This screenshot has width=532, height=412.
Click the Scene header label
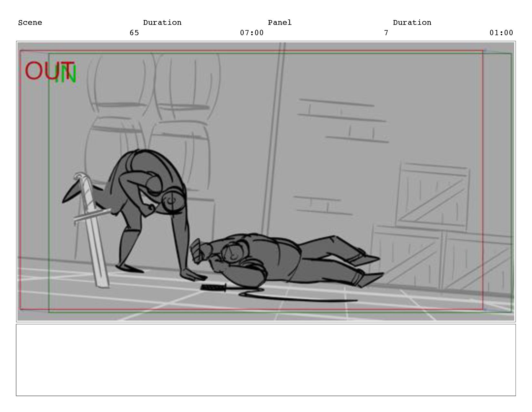click(30, 23)
